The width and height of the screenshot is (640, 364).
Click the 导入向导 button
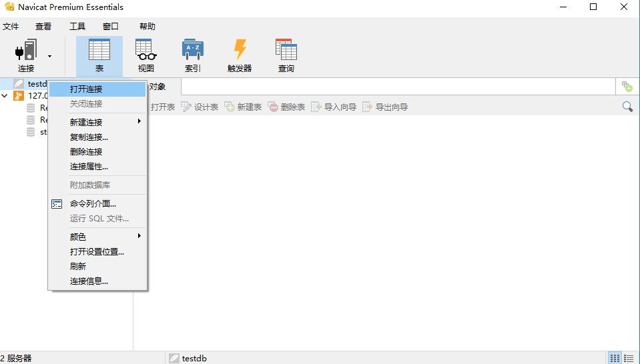pyautogui.click(x=334, y=107)
